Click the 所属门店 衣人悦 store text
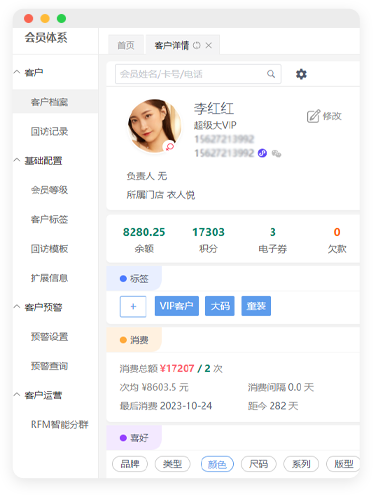The image size is (373, 495). pyautogui.click(x=161, y=195)
